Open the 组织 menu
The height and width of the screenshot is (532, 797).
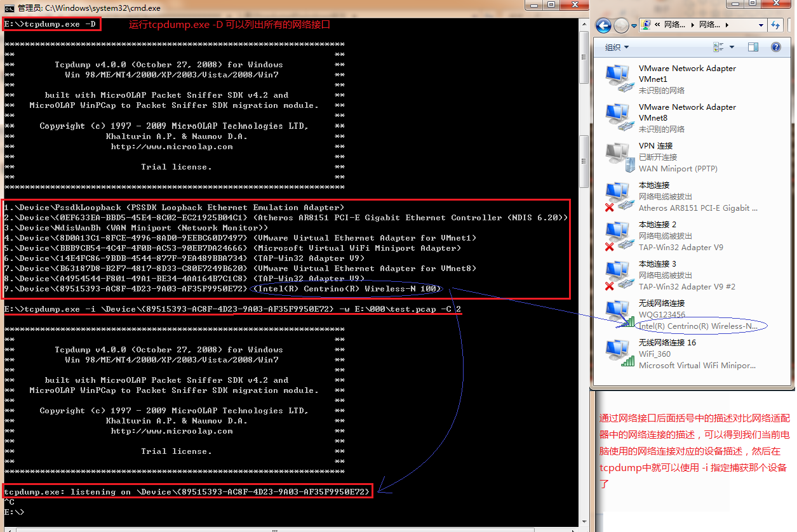[x=617, y=47]
